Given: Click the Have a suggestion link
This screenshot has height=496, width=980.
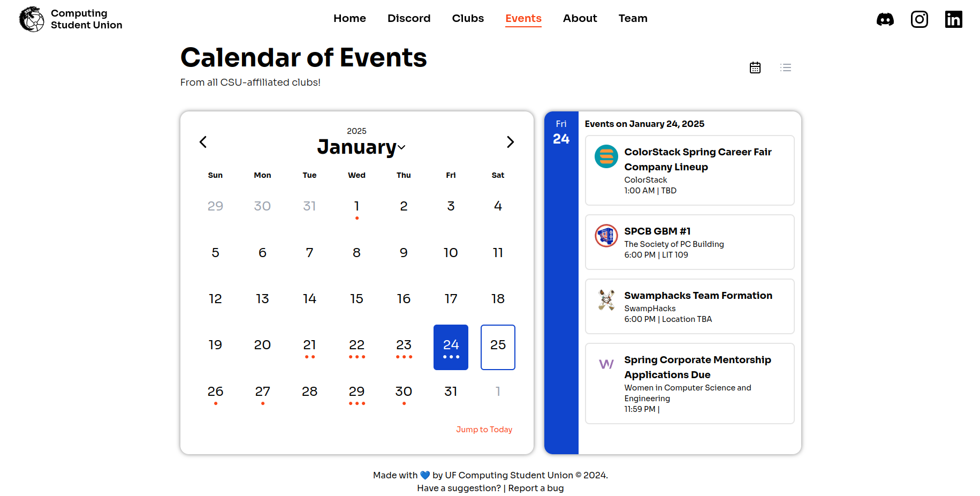Looking at the screenshot, I should [x=458, y=488].
